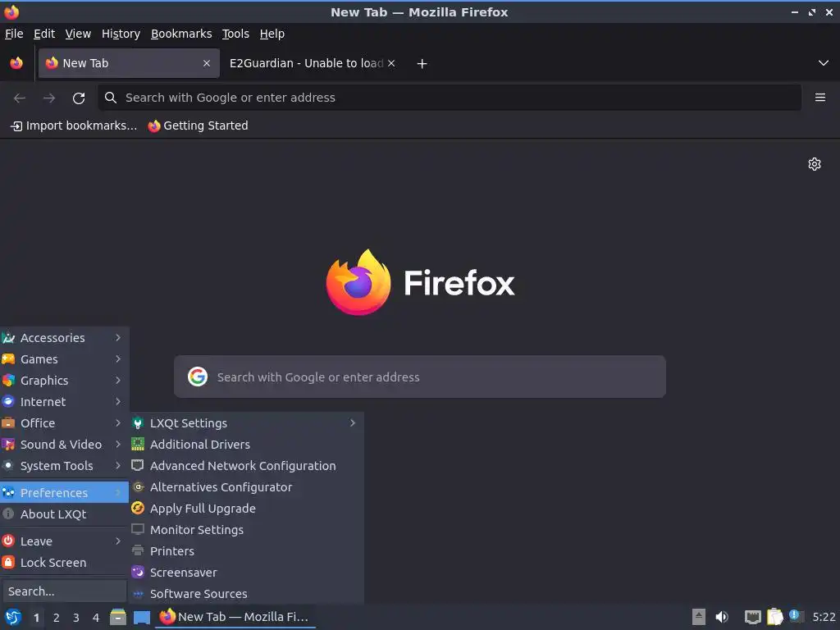The image size is (840, 630).
Task: Click the show desktop taskbar icon
Action: pos(141,617)
